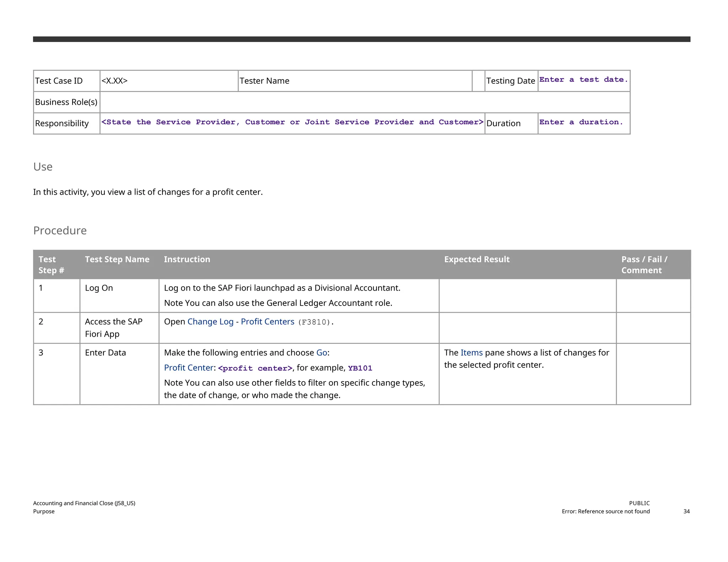Click the page number 34 in footer
The width and height of the screenshot is (728, 562).
(686, 512)
